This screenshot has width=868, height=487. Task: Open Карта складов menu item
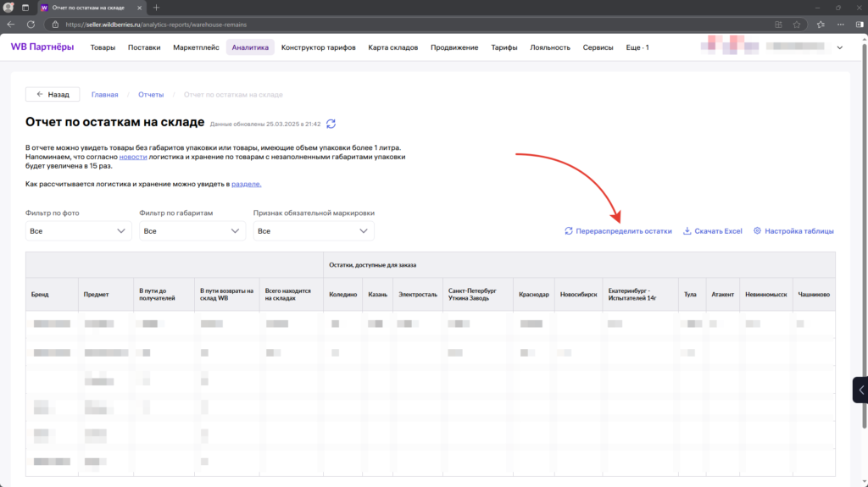pos(393,47)
